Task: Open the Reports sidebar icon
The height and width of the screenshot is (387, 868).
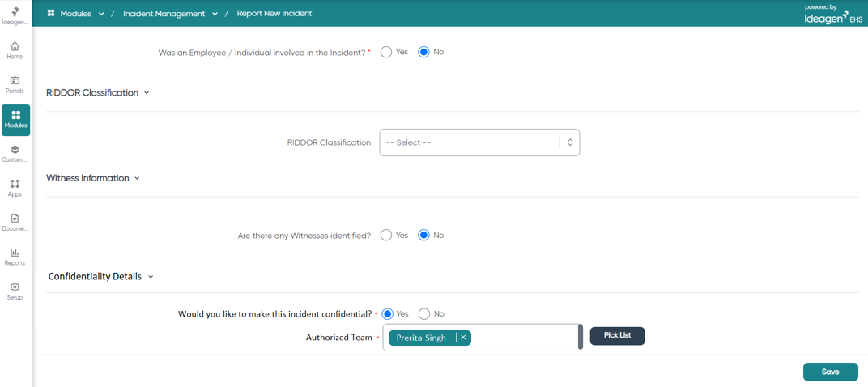Action: click(x=15, y=257)
